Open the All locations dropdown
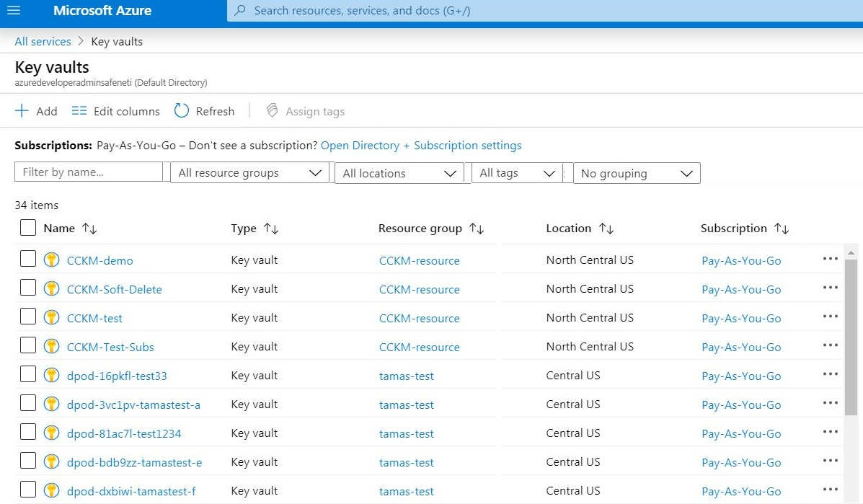Image resolution: width=863 pixels, height=504 pixels. point(399,173)
